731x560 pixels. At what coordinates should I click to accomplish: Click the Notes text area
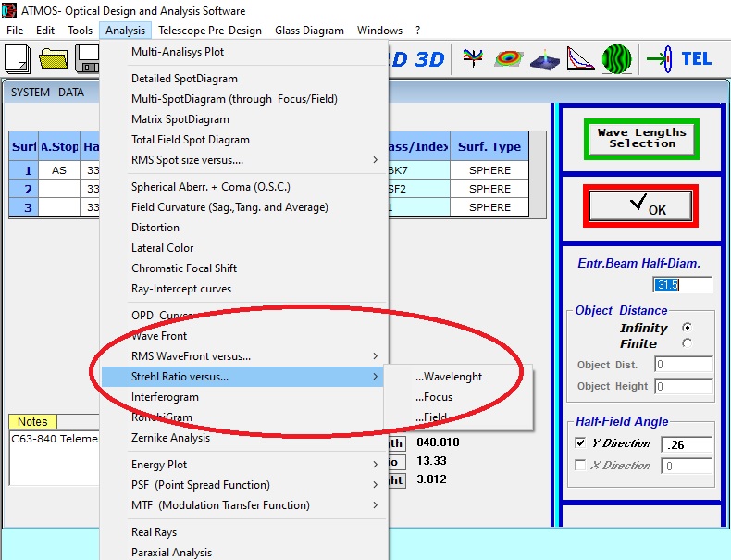point(54,457)
